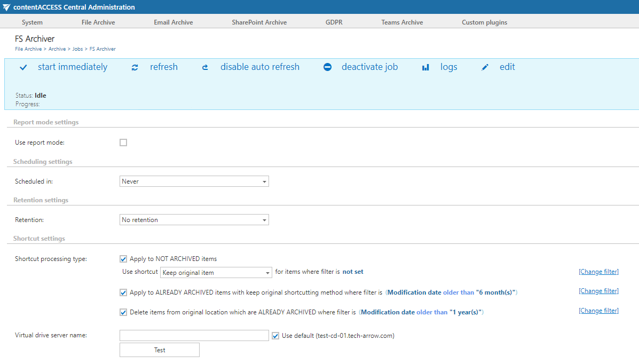
Task: Switch to the Email Archive section
Action: (173, 22)
